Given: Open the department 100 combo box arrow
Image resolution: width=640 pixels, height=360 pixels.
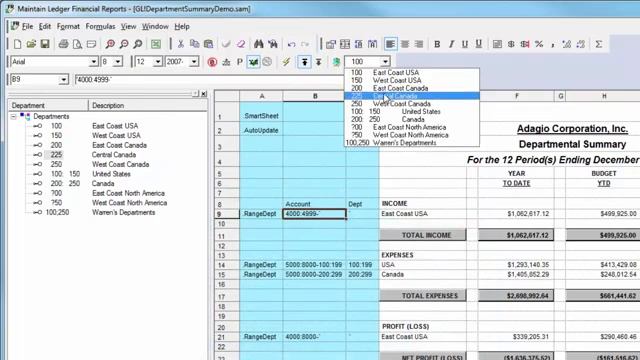Looking at the screenshot, I should click(x=385, y=62).
